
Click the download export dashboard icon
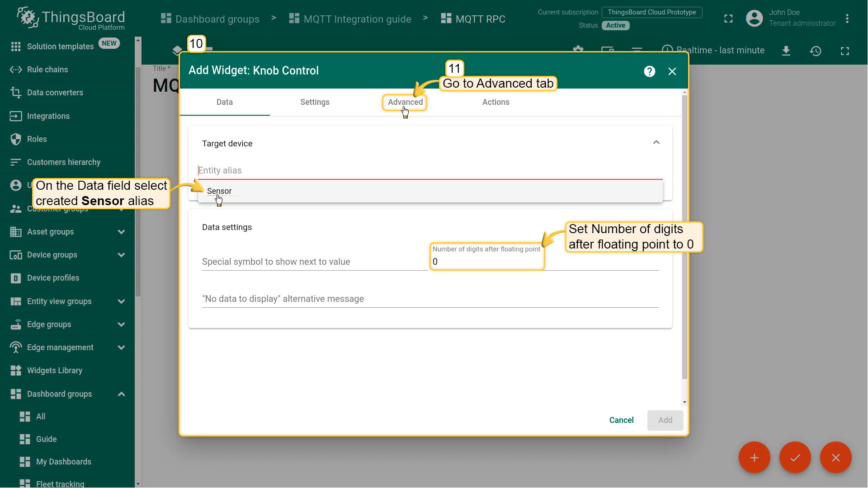pos(786,51)
